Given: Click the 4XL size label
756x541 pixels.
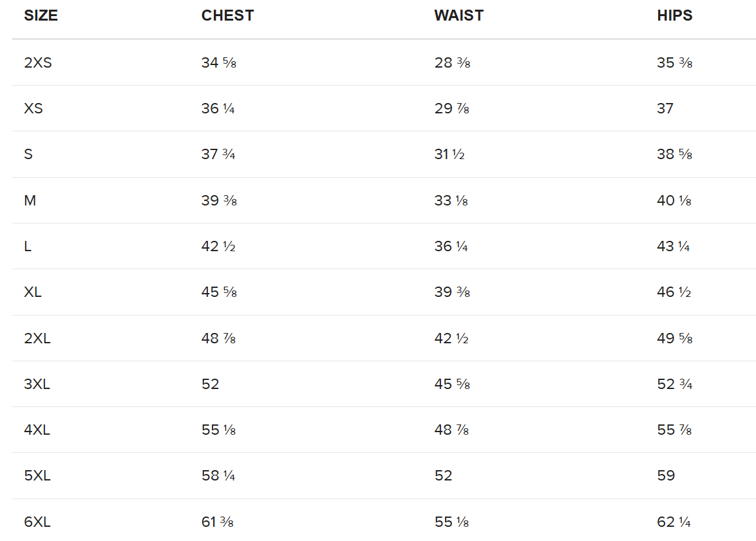Looking at the screenshot, I should [37, 430].
